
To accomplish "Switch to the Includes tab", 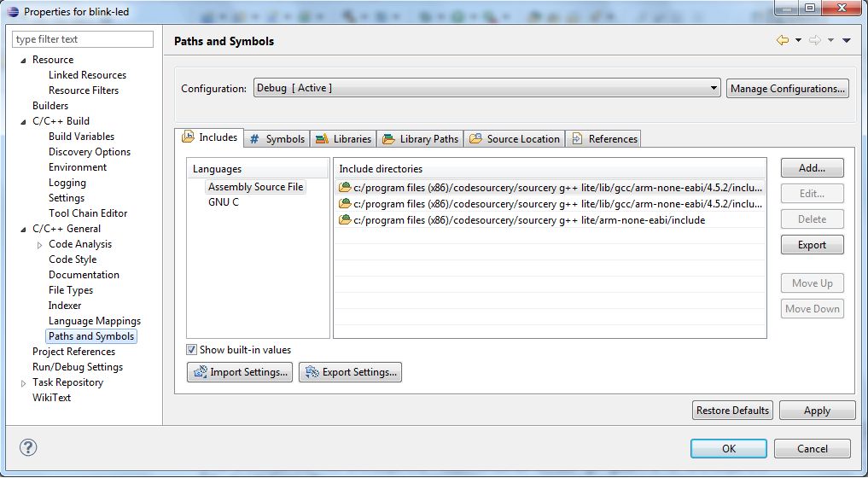I will click(210, 137).
